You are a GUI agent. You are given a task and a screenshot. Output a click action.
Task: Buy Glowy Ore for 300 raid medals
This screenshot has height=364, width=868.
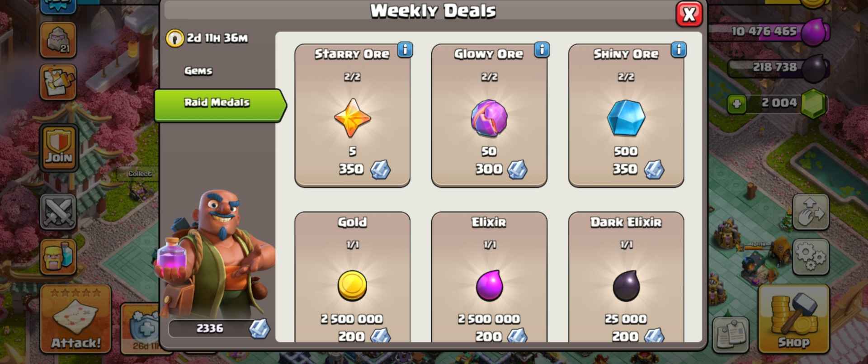[x=489, y=115]
